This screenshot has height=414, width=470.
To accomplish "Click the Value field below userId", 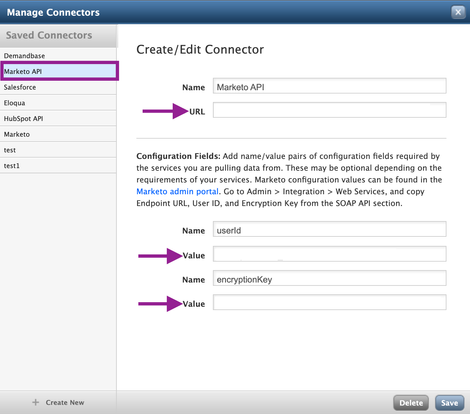I will tap(330, 254).
